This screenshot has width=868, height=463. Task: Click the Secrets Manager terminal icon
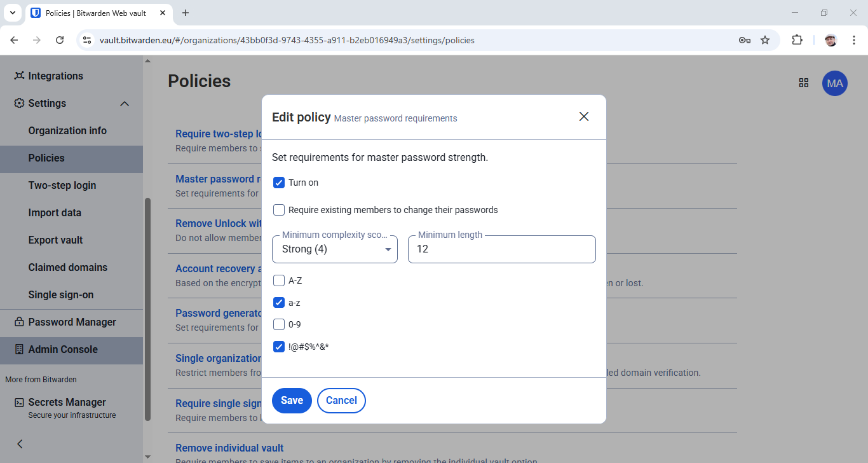[x=19, y=402]
